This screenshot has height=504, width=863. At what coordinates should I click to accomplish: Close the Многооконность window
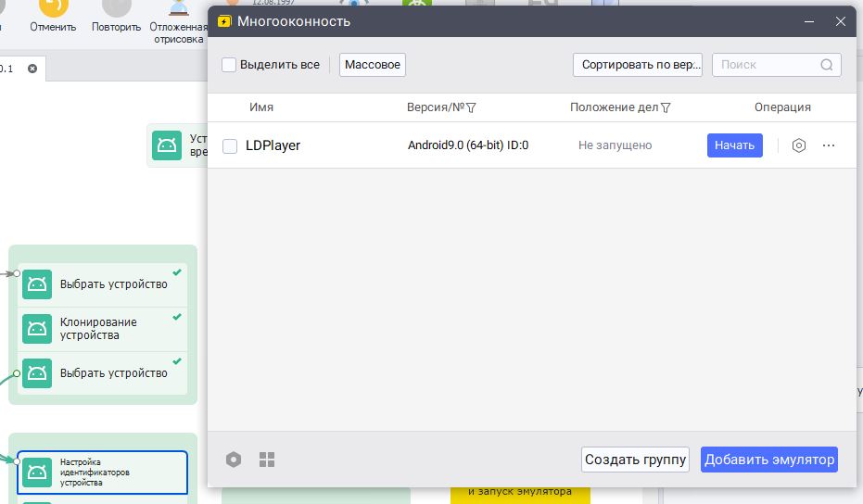(841, 21)
